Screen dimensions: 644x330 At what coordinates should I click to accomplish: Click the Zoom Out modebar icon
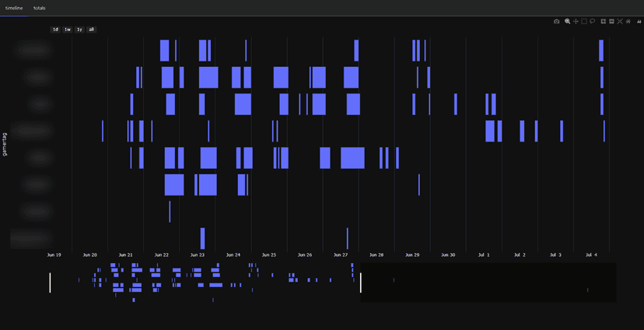pos(611,21)
